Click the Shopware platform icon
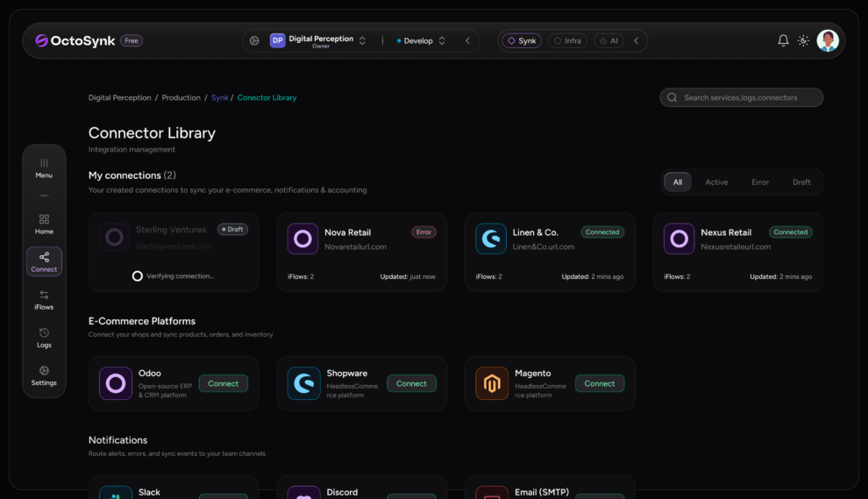The width and height of the screenshot is (868, 499). point(304,383)
